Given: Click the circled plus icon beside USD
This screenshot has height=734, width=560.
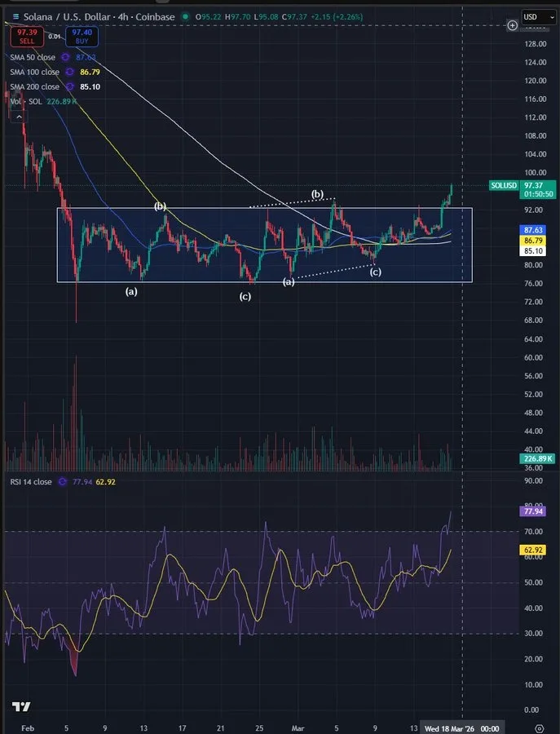Looking at the screenshot, I should click(x=512, y=26).
